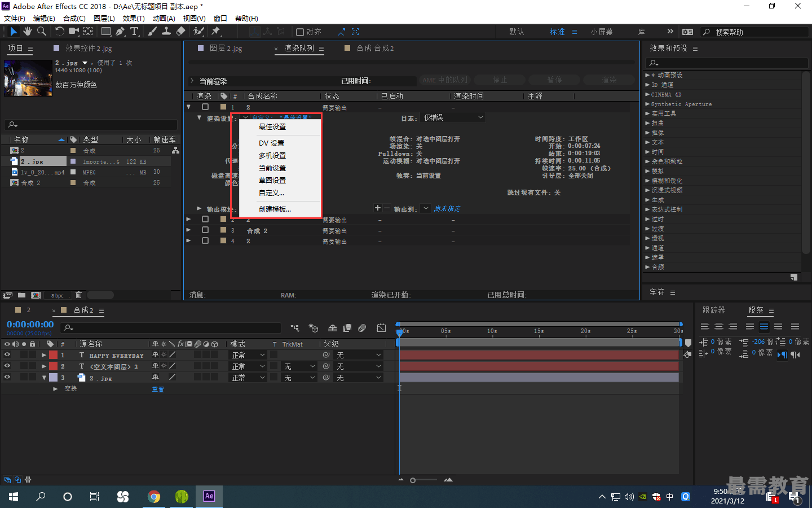
Task: Click the 渲染 render button
Action: pyautogui.click(x=609, y=80)
